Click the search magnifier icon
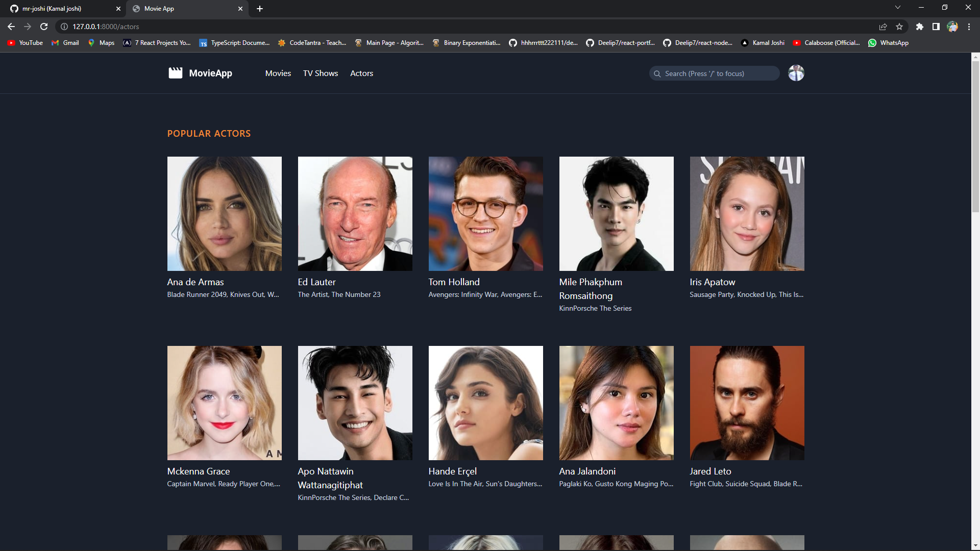The width and height of the screenshot is (980, 551). coord(658,73)
